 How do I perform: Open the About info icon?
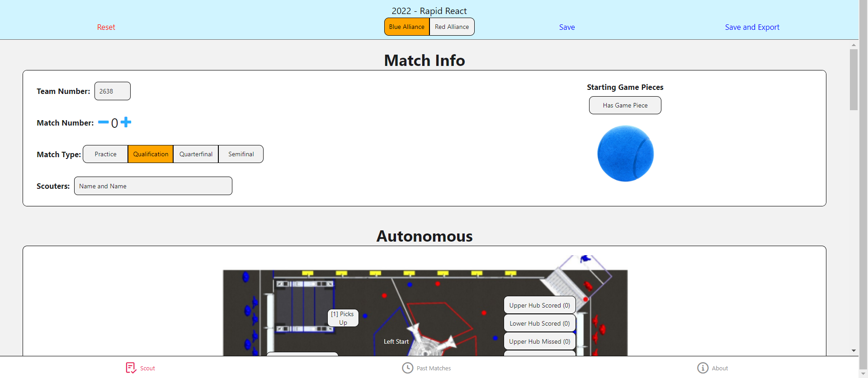point(703,368)
